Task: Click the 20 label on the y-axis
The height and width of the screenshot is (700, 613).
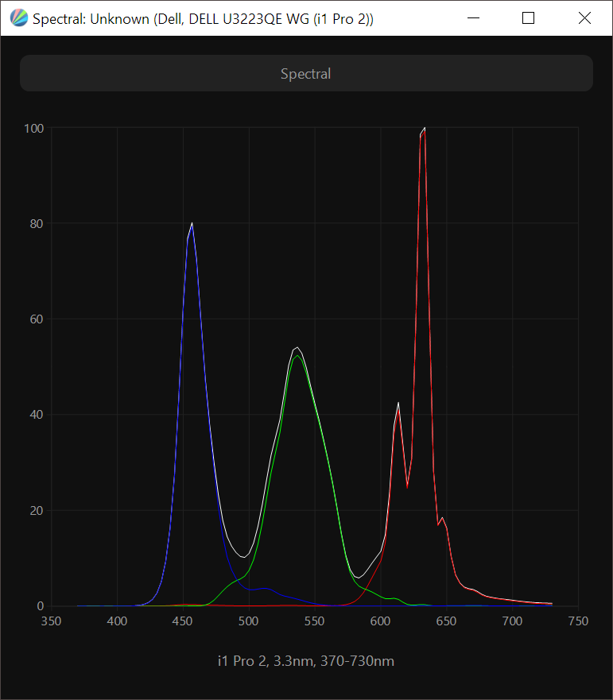Action: [x=37, y=510]
